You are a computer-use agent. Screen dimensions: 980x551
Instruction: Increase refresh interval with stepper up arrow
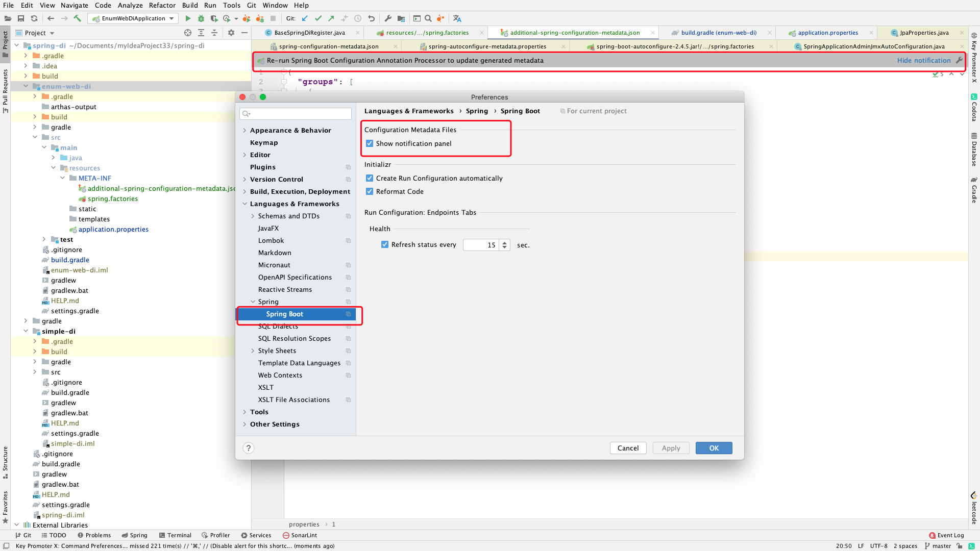pyautogui.click(x=504, y=242)
